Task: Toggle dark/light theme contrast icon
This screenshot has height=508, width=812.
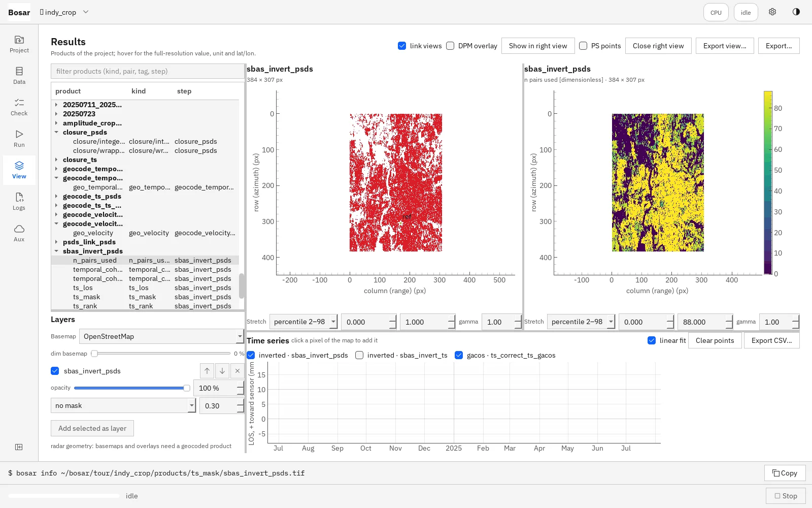Action: tap(796, 12)
